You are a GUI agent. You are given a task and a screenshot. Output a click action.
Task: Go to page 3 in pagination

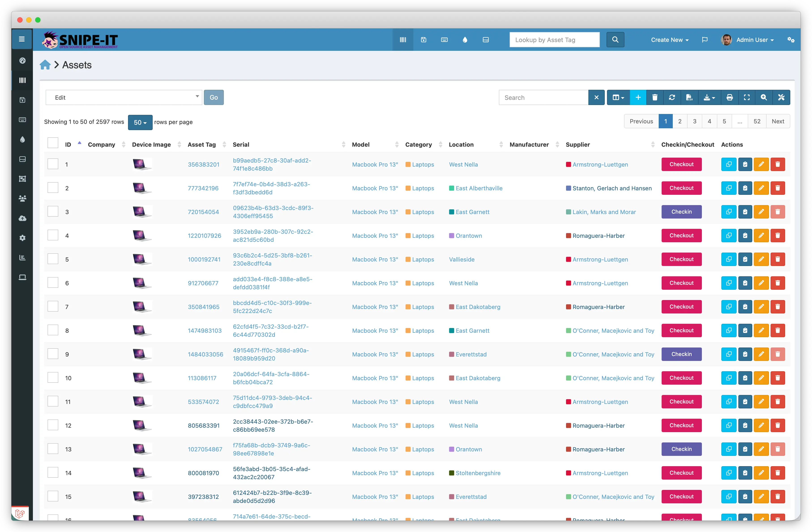click(694, 122)
